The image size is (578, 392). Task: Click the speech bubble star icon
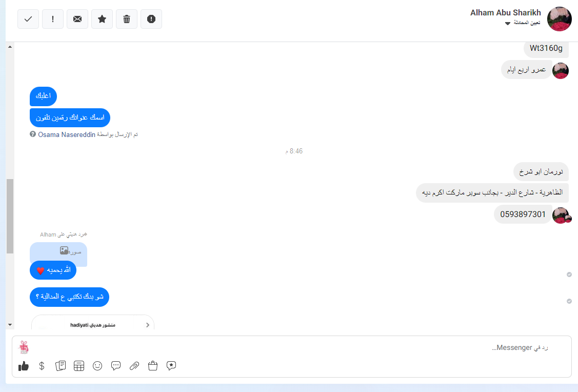(171, 366)
